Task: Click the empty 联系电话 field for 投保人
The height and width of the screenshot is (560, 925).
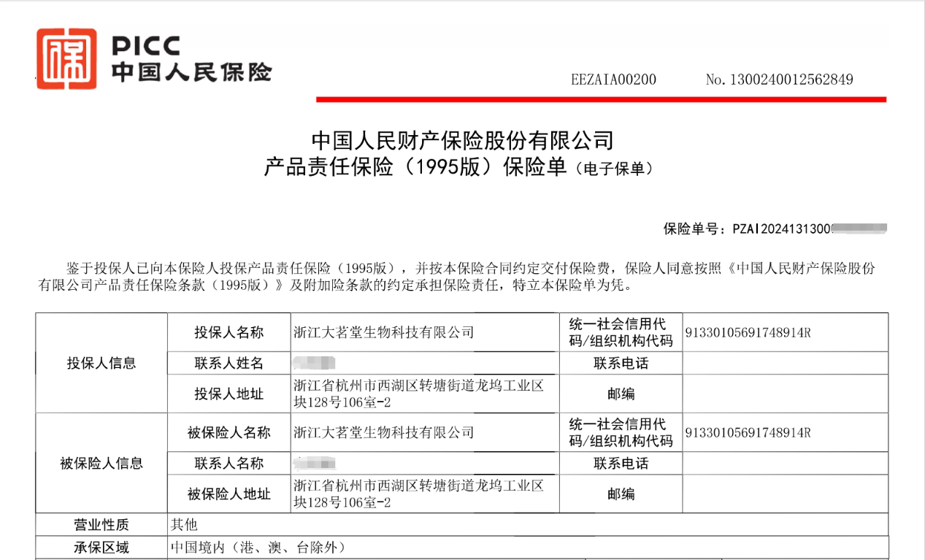Action: (785, 364)
